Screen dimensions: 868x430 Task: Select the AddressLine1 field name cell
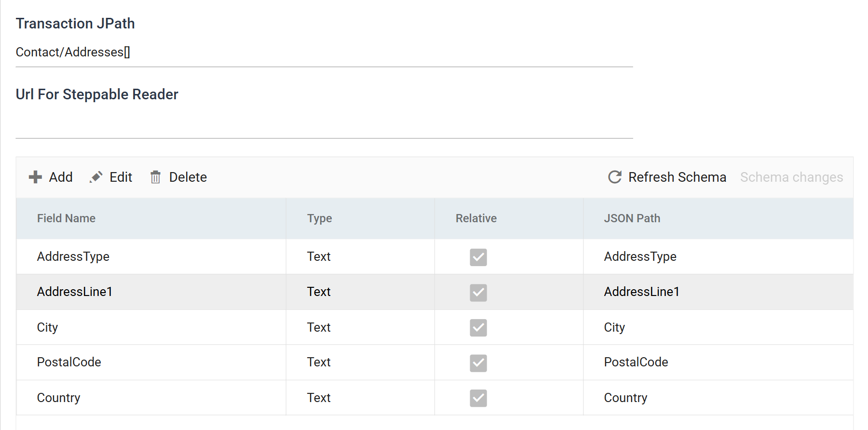click(x=151, y=292)
